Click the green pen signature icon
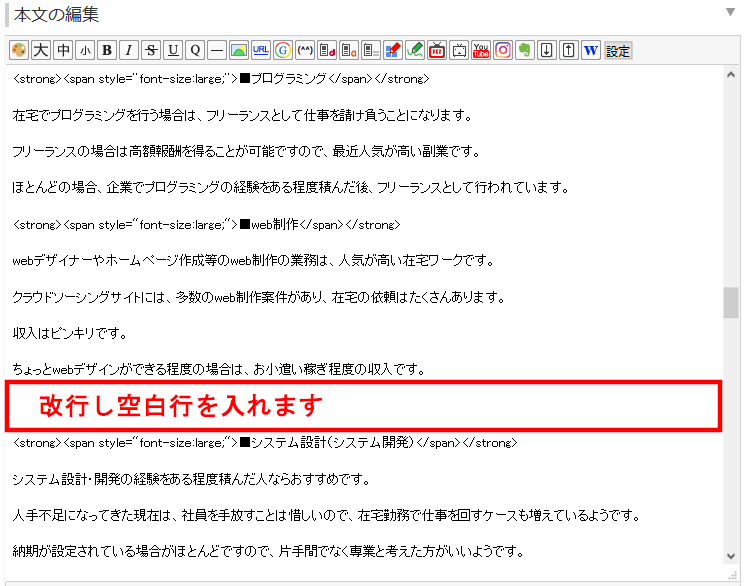 (x=415, y=50)
